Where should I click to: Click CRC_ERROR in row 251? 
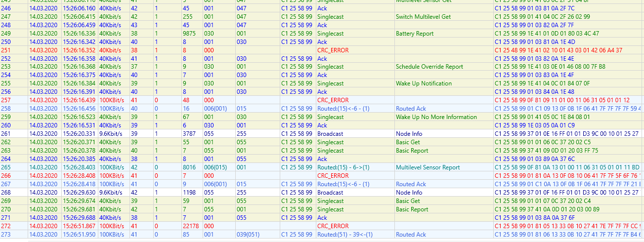click(x=333, y=50)
